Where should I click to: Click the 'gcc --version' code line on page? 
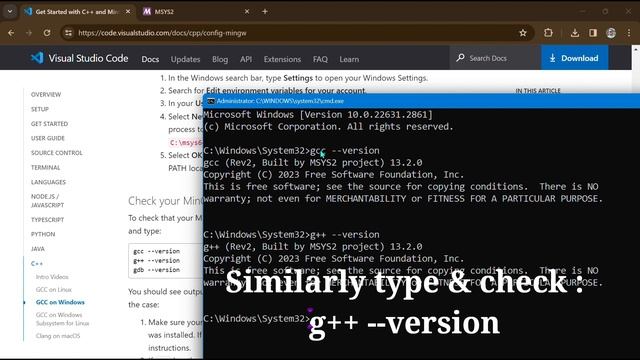click(156, 251)
